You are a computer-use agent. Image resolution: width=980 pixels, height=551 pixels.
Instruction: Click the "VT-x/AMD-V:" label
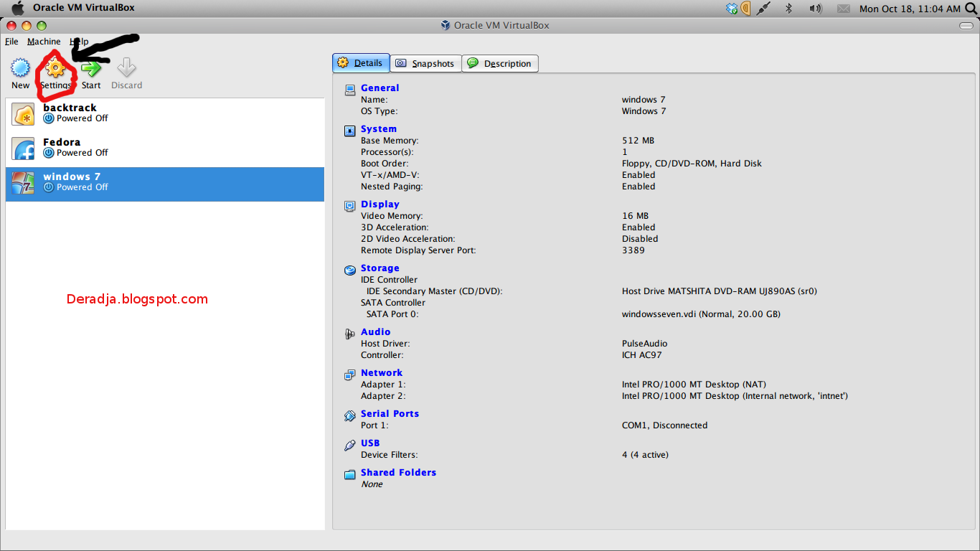390,175
